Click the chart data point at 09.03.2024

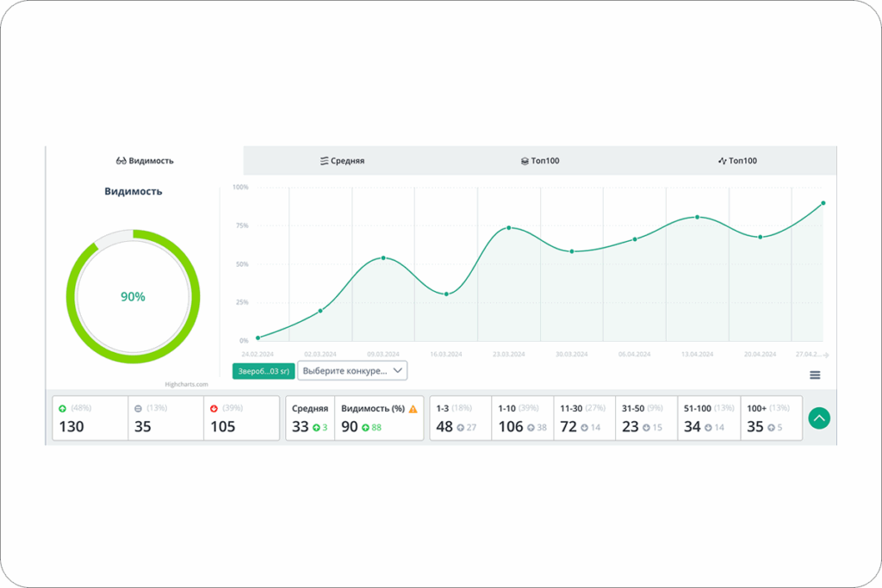click(x=383, y=258)
